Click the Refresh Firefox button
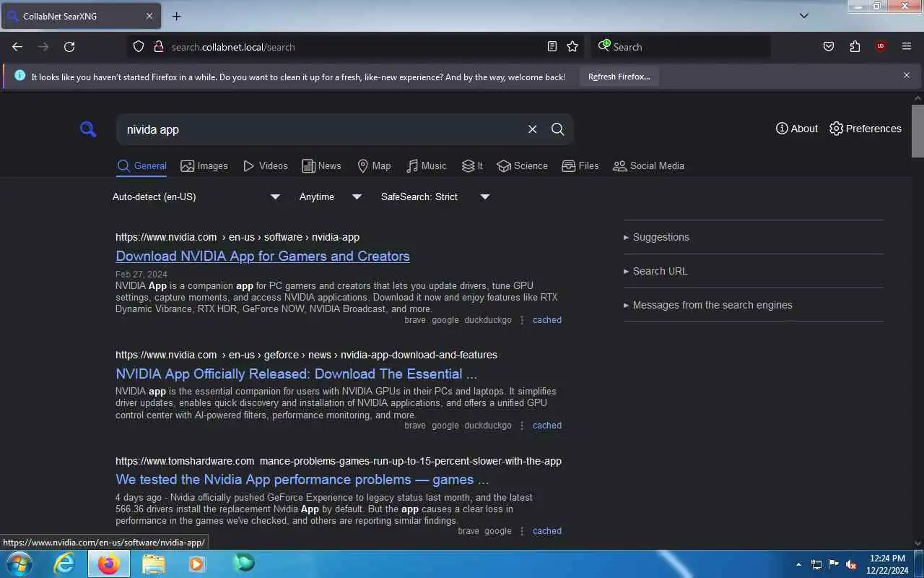 pyautogui.click(x=619, y=77)
